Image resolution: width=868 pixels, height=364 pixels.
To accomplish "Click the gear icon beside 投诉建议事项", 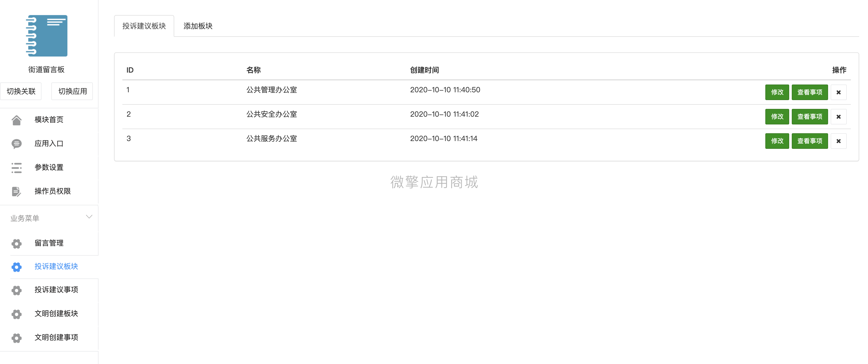I will [17, 290].
